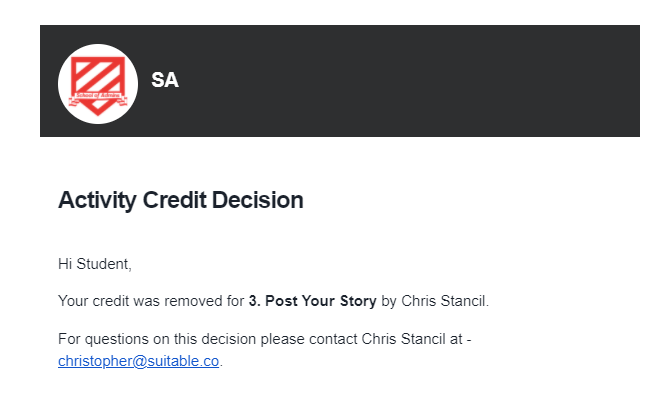Click the word "Activity" in the heading
Screen dimensions: 670x399
[x=97, y=200]
